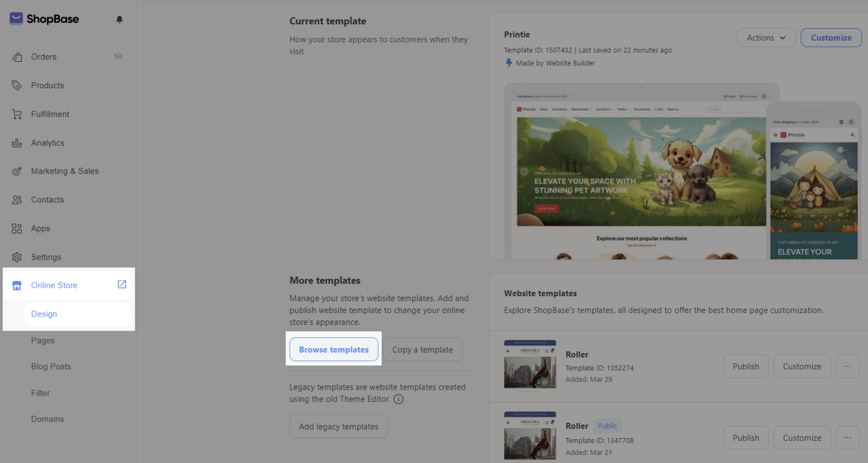The width and height of the screenshot is (868, 463).
Task: Click Add legacy templates button
Action: [x=339, y=427]
